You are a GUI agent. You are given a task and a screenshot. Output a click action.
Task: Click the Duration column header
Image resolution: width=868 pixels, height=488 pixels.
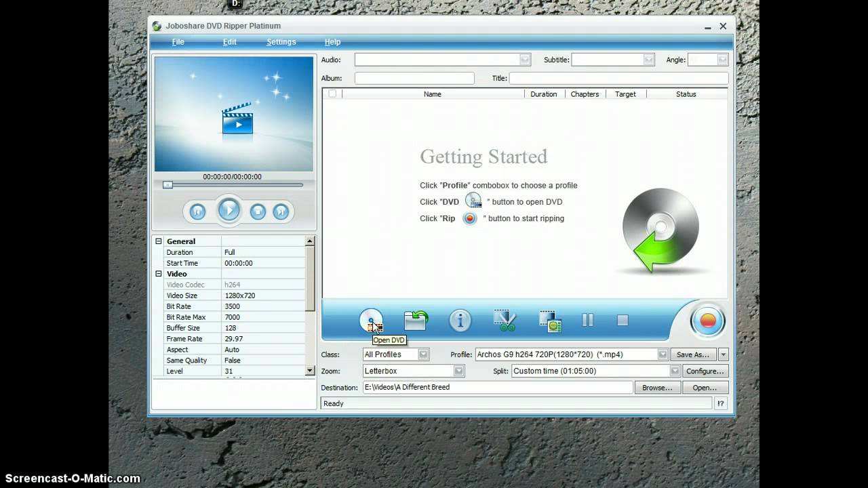click(544, 94)
